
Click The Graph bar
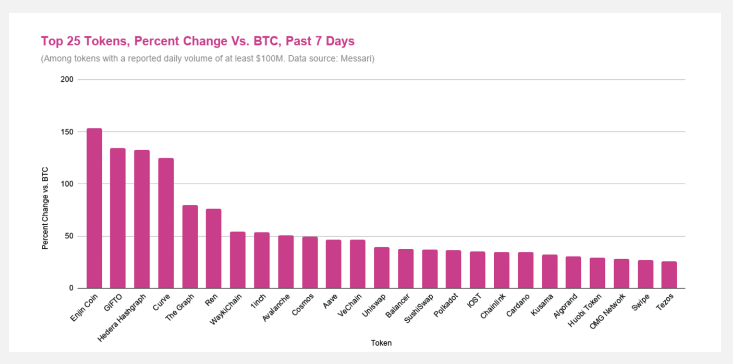tap(190, 247)
